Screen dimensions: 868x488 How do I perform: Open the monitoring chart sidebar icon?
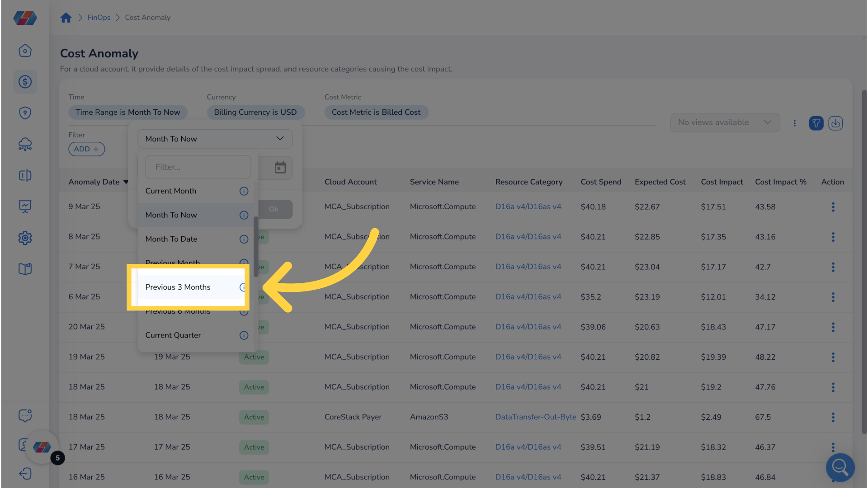click(25, 206)
